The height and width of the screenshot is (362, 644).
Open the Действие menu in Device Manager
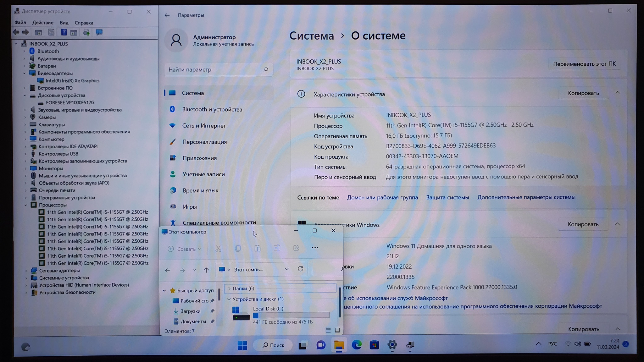(43, 23)
